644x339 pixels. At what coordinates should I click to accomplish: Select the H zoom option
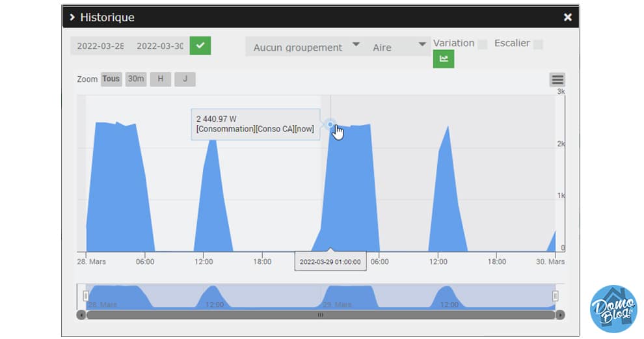tap(161, 79)
